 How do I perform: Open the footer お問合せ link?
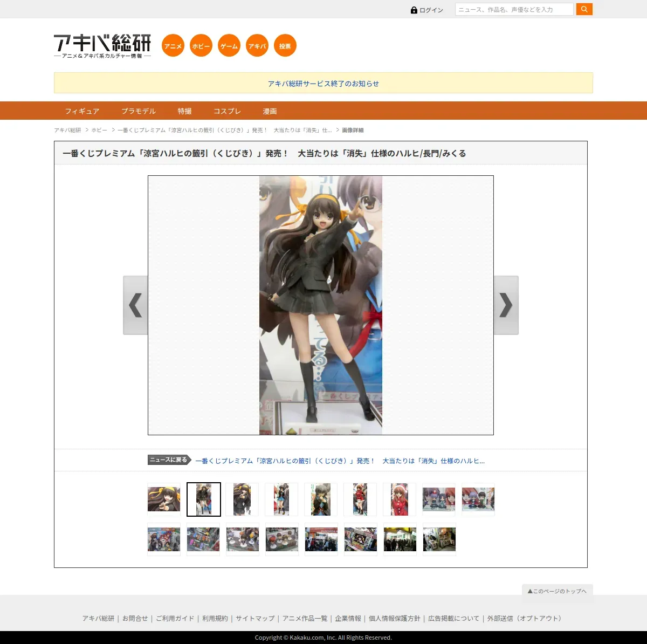[x=135, y=619]
